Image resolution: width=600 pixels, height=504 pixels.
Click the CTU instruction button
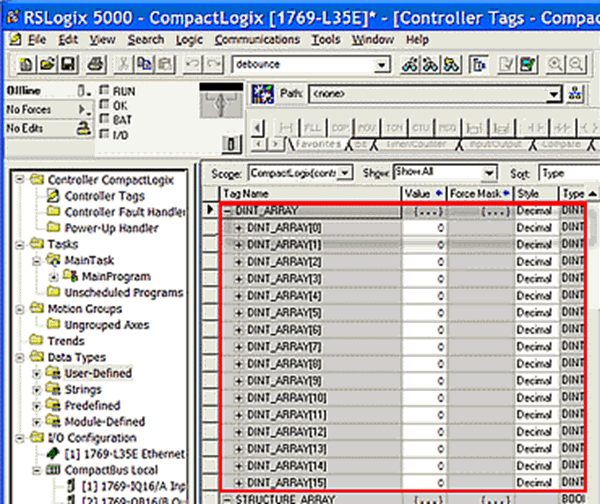[421, 128]
